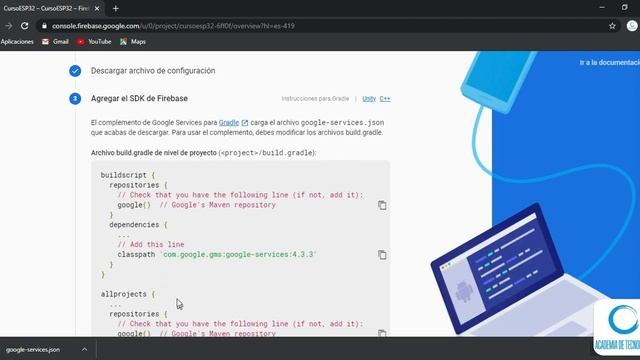Screen dimensions: 640x360
Task: Copy the google() repository line
Action: [382, 205]
